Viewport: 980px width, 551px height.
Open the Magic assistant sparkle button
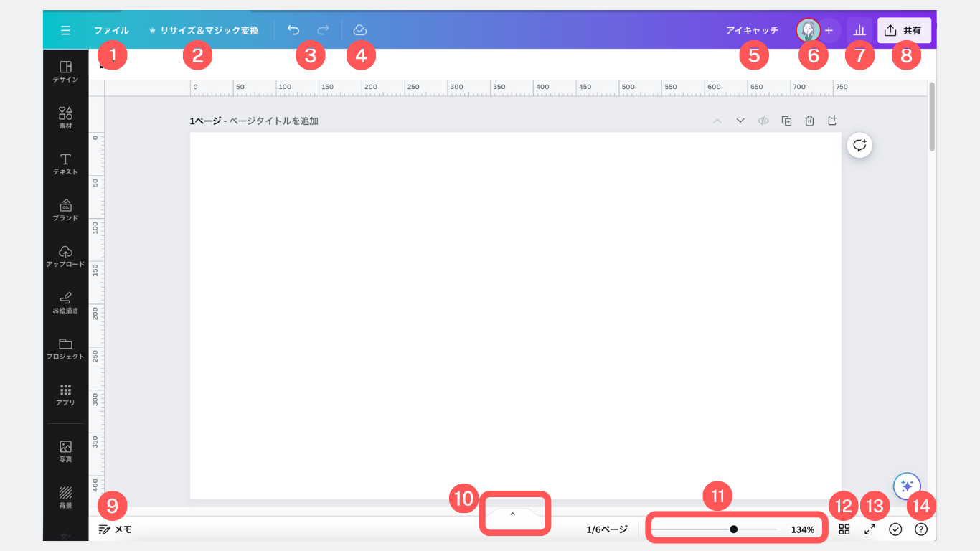[907, 486]
